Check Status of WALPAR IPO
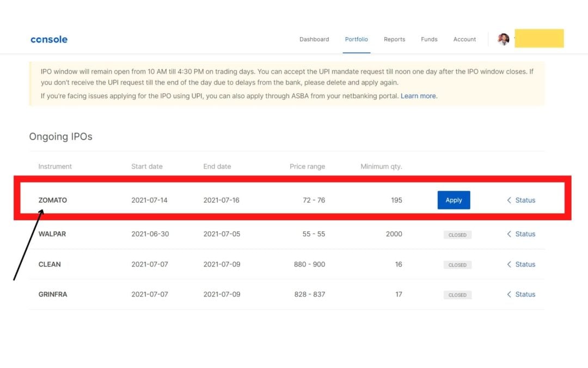This screenshot has width=588, height=368. pyautogui.click(x=521, y=234)
